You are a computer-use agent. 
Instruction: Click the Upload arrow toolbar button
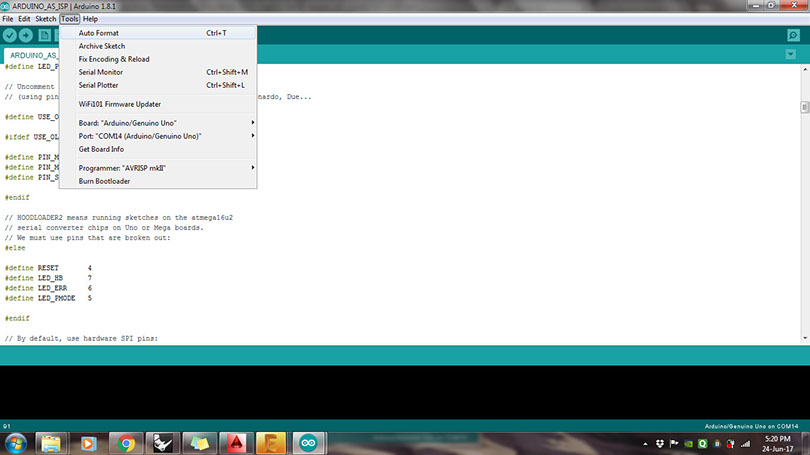pos(26,35)
